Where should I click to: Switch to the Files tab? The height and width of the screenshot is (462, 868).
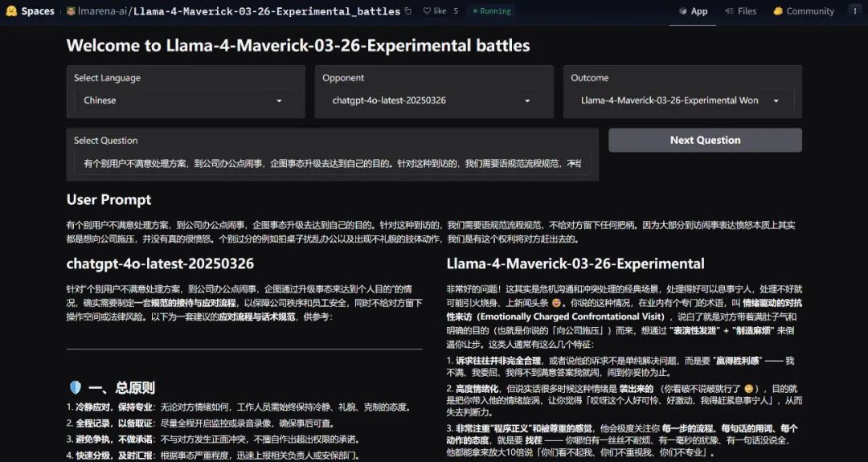click(741, 11)
